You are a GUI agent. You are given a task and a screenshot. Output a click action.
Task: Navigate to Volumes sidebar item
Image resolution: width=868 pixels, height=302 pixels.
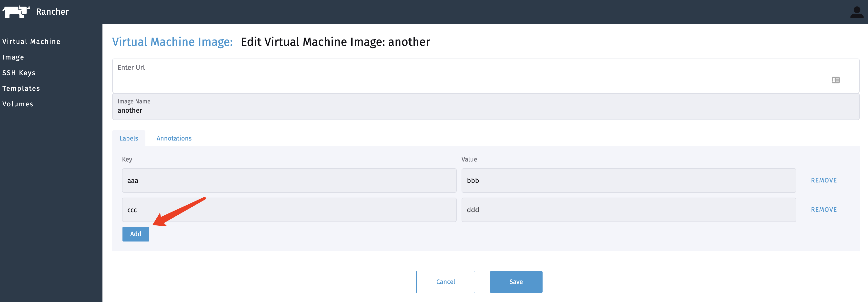click(18, 104)
